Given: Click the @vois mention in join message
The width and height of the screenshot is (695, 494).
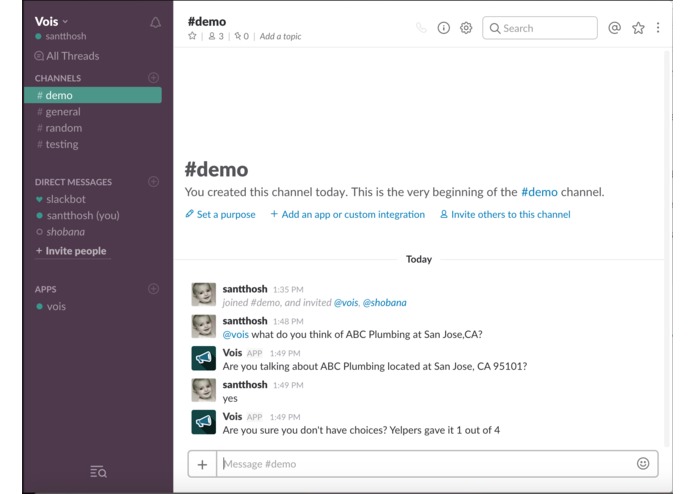Looking at the screenshot, I should coord(346,303).
